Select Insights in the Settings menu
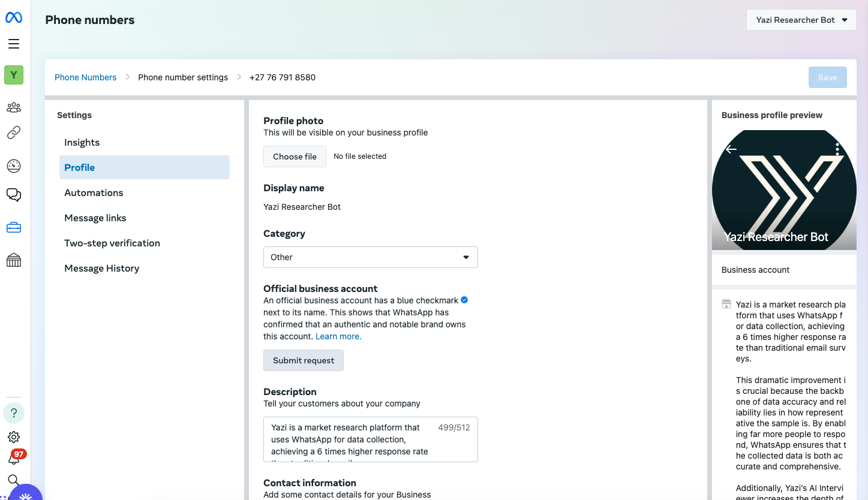The width and height of the screenshot is (868, 500). coord(82,143)
